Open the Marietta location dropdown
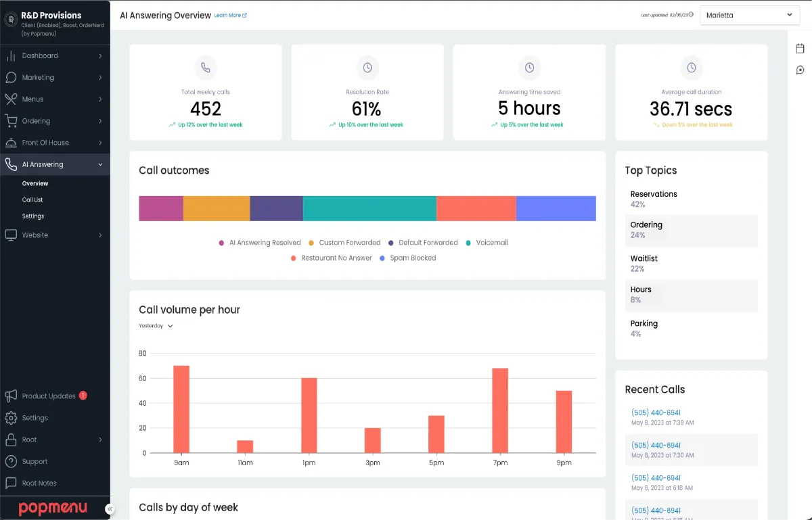The width and height of the screenshot is (812, 520). point(750,15)
